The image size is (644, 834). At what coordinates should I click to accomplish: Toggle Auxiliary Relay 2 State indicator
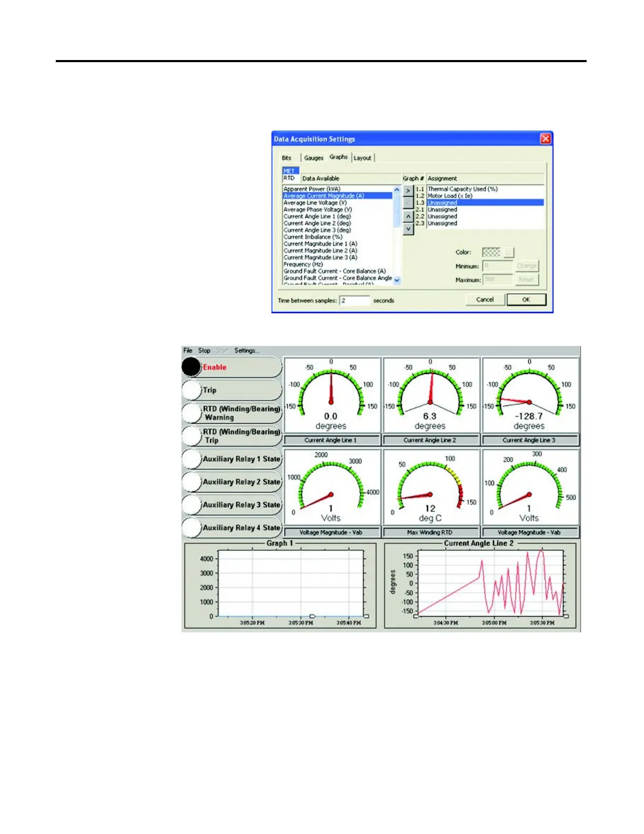(192, 482)
